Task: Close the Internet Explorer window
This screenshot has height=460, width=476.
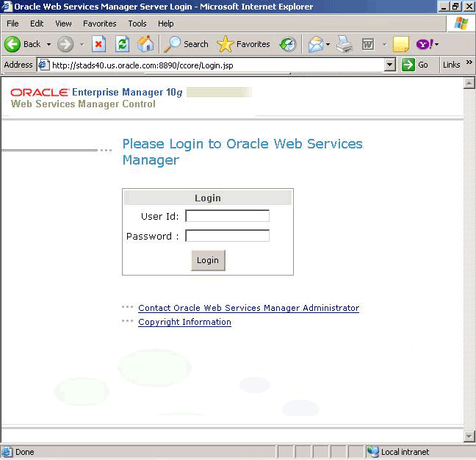Action: pos(469,7)
